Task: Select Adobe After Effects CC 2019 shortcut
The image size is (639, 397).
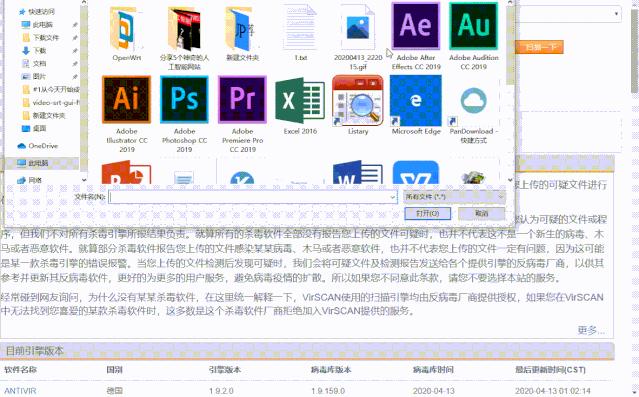Action: [x=416, y=26]
